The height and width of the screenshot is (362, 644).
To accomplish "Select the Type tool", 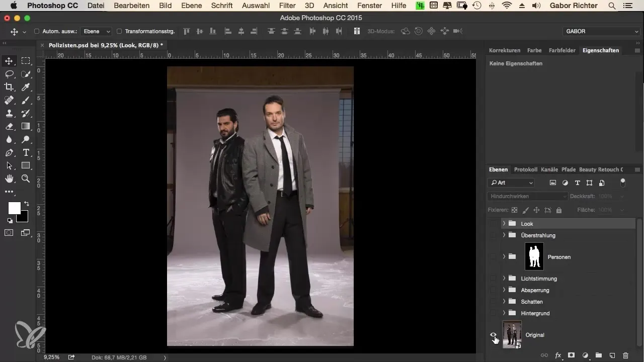I will coord(26,153).
